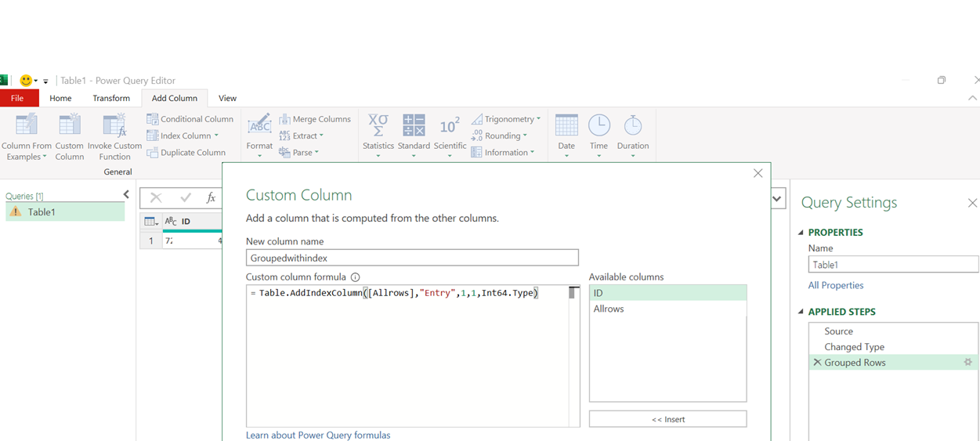The image size is (980, 441).
Task: Click the formula box scrollbar thumb
Action: coord(573,293)
